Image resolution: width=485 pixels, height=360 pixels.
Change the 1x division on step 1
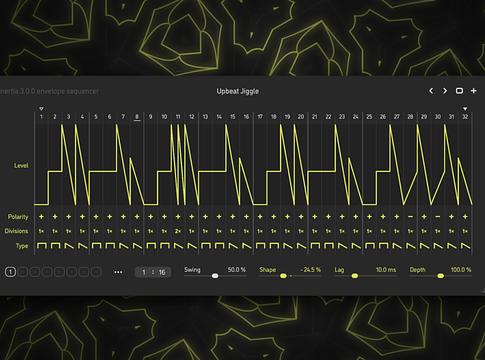(41, 231)
